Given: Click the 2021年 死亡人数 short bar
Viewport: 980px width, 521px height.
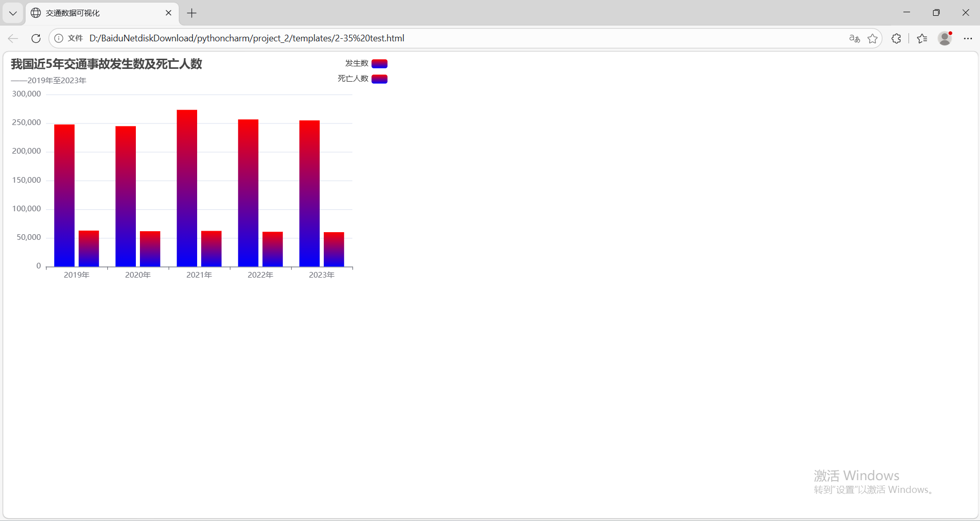Looking at the screenshot, I should (x=211, y=249).
